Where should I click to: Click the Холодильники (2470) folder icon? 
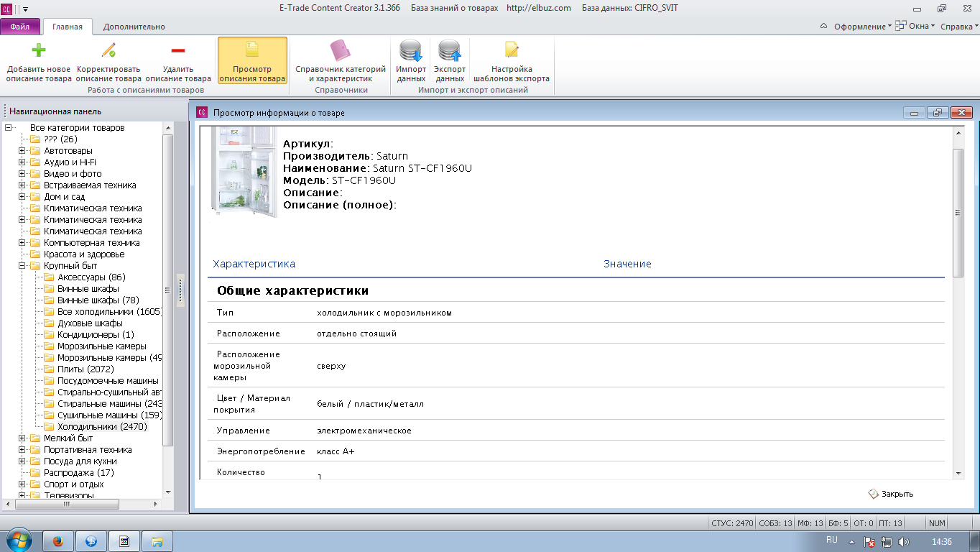49,427
